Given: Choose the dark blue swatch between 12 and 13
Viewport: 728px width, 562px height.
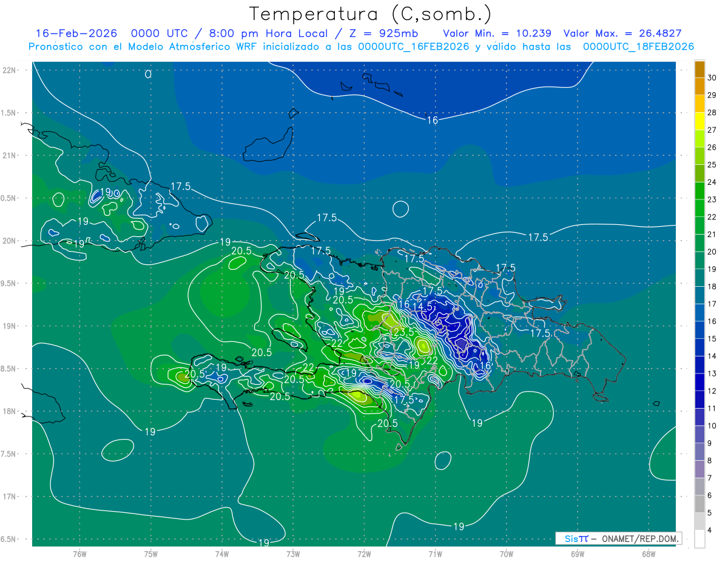Looking at the screenshot, I should pos(699,382).
